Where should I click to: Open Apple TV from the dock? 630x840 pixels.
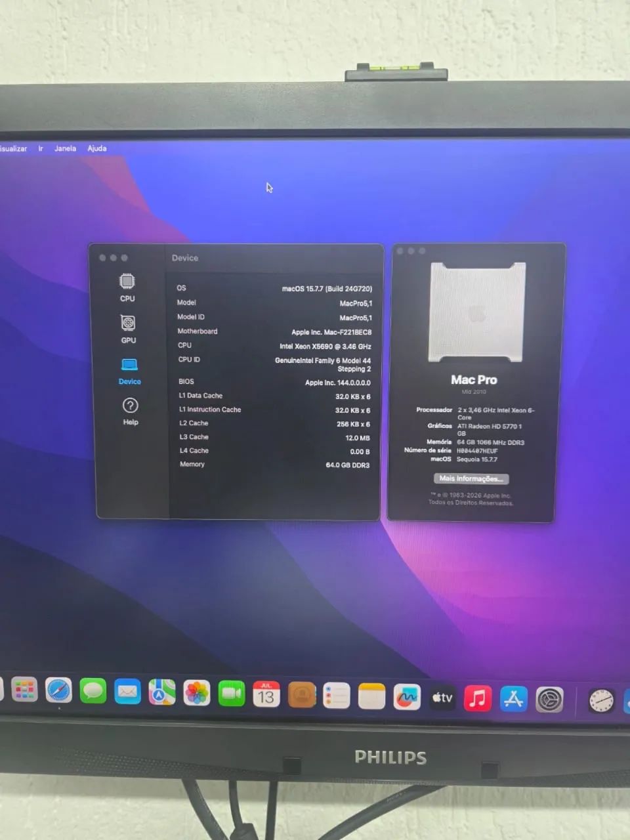tap(442, 698)
